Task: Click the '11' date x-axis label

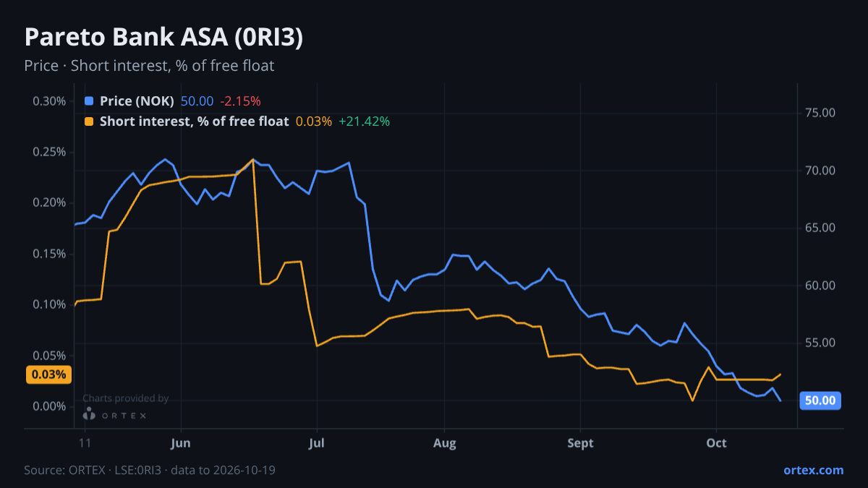Action: click(x=85, y=443)
